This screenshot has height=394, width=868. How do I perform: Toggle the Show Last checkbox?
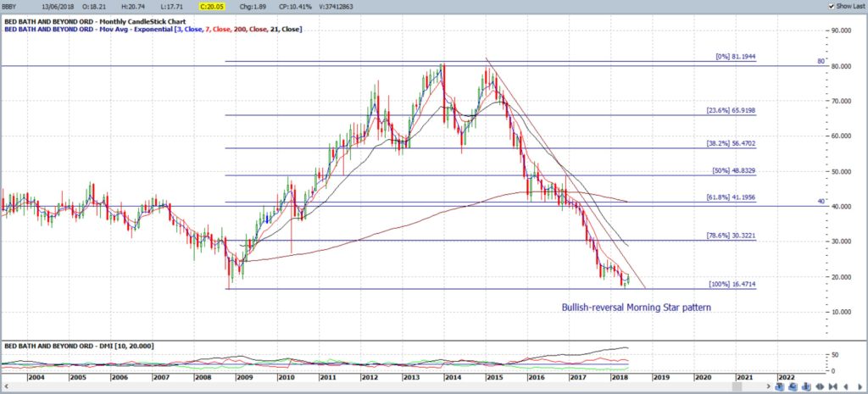(831, 6)
